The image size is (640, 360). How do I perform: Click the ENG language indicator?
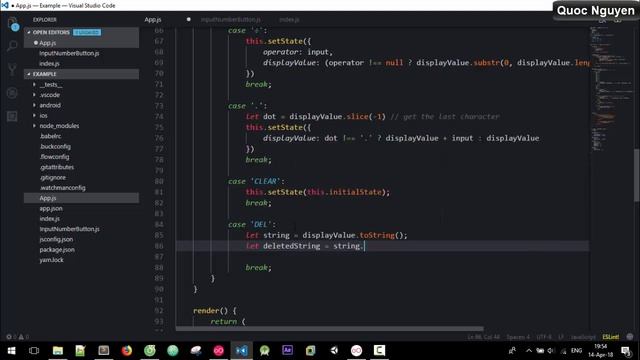(576, 351)
